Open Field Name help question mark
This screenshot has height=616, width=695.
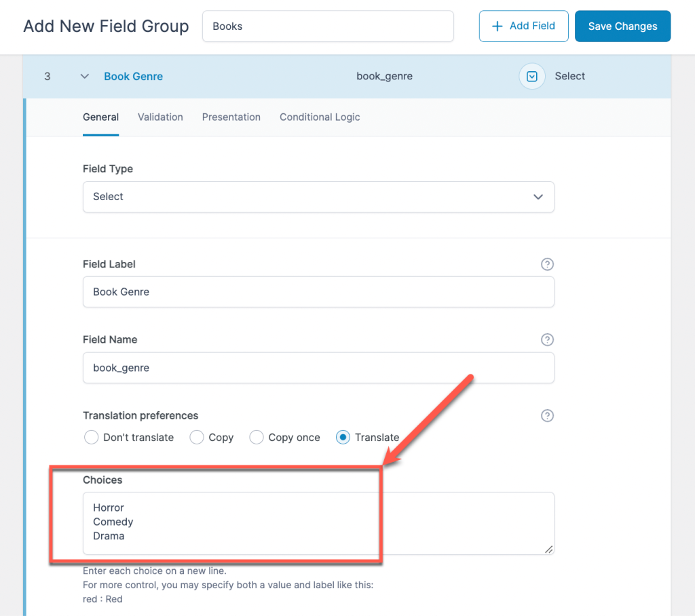point(547,339)
